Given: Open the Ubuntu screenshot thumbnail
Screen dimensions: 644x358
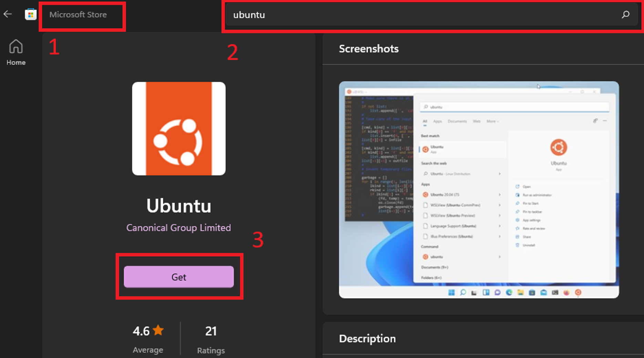Looking at the screenshot, I should point(479,189).
